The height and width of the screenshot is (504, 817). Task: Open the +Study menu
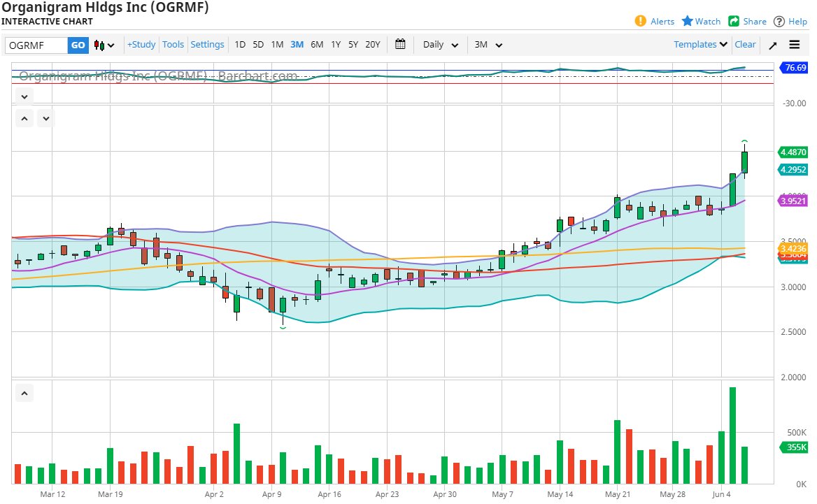(141, 45)
